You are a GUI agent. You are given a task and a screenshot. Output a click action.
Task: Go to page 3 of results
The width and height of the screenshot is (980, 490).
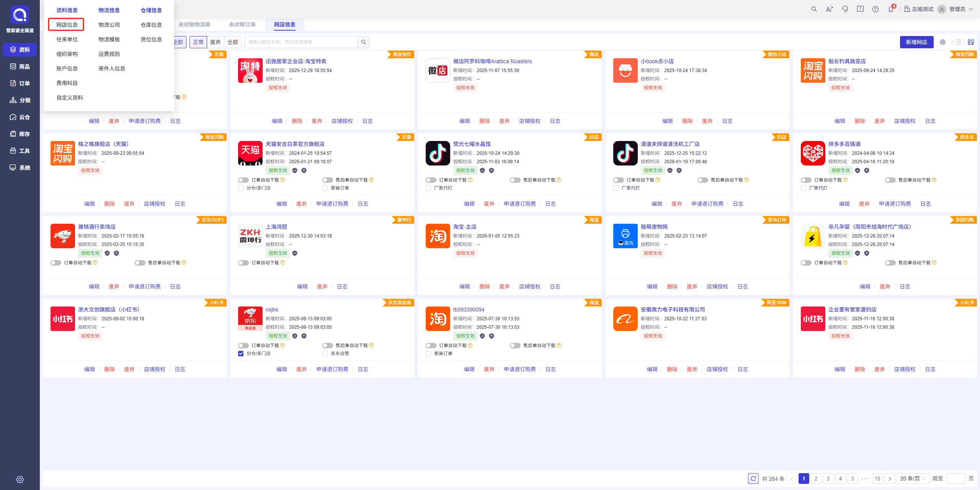pyautogui.click(x=828, y=479)
